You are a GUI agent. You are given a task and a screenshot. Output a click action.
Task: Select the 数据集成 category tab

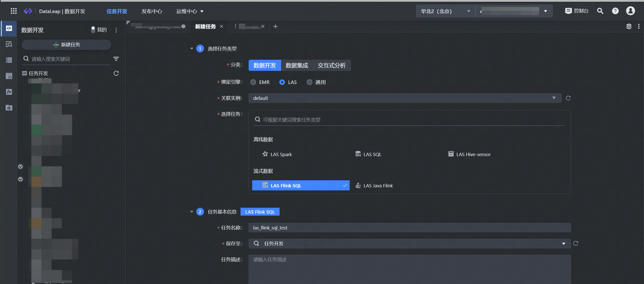coord(297,65)
